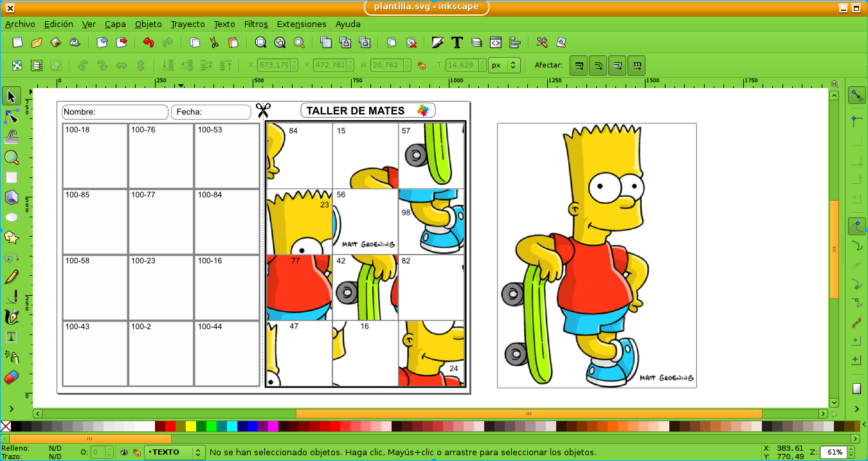Select the Zoom tool in the toolbox

[11, 158]
